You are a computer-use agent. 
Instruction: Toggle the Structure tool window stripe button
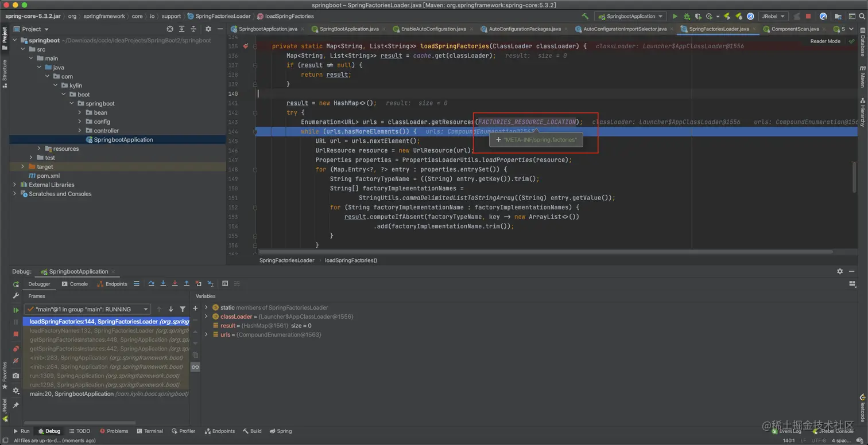click(5, 73)
